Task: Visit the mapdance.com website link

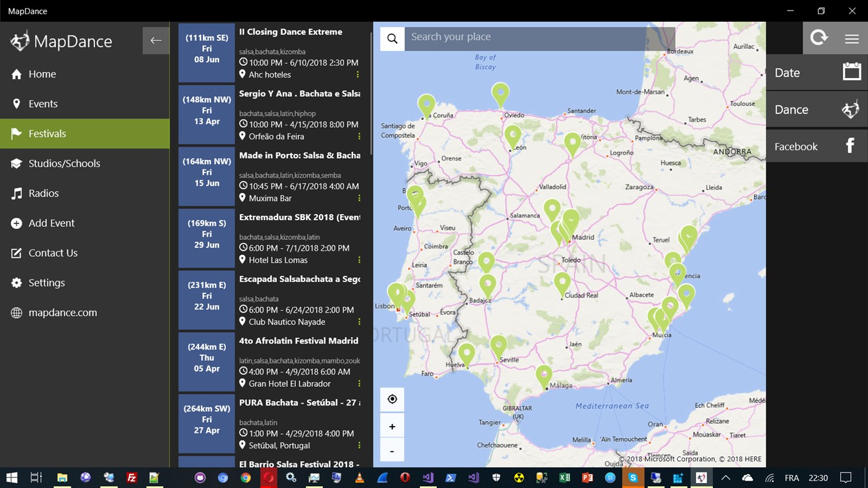Action: pyautogui.click(x=84, y=312)
